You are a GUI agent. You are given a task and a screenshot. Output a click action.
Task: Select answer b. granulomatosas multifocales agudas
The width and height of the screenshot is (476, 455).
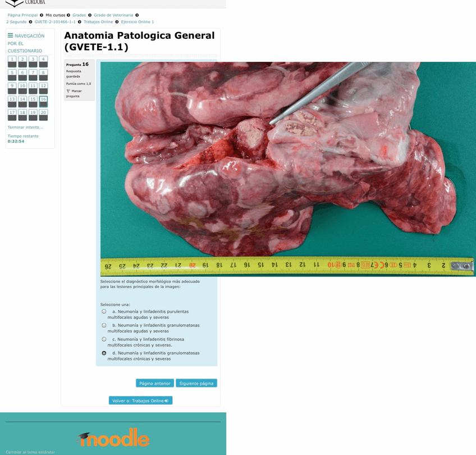pos(104,325)
